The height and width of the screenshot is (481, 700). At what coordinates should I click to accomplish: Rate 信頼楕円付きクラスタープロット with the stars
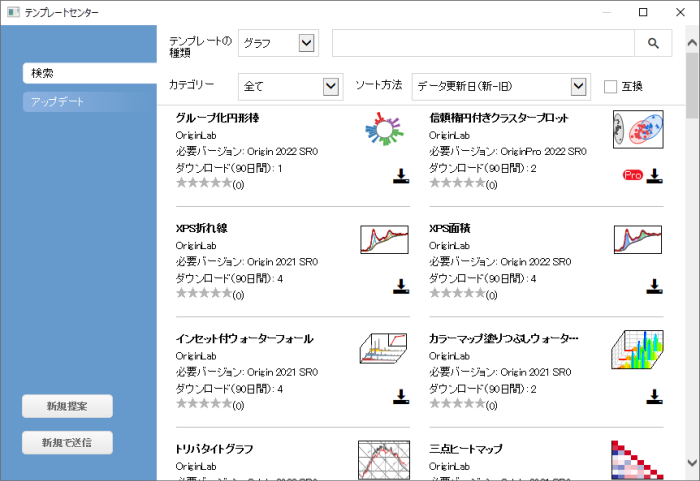(x=458, y=183)
